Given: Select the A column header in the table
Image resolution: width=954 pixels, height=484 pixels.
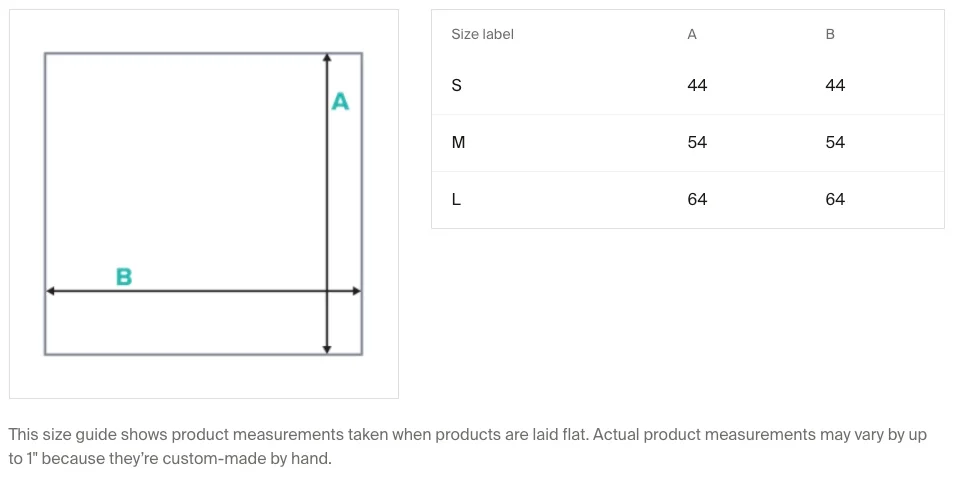Looking at the screenshot, I should click(x=692, y=34).
